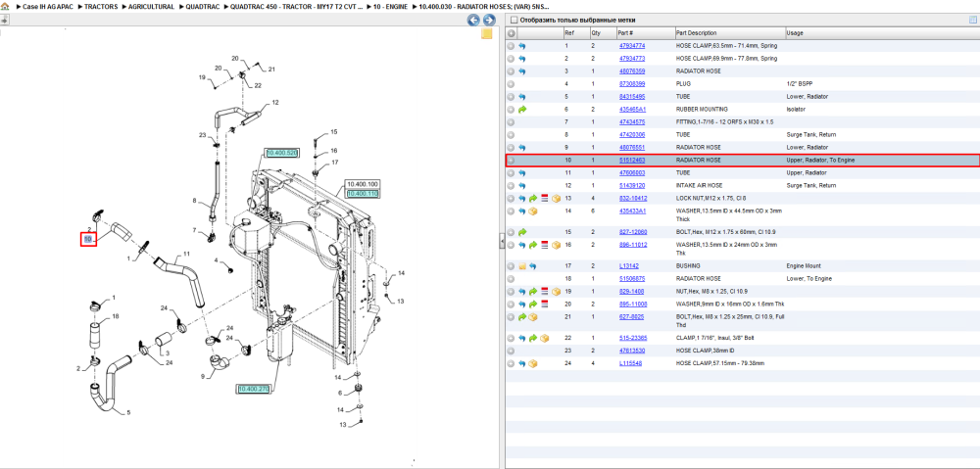Sort by the 'Part Description' column header

tap(729, 33)
